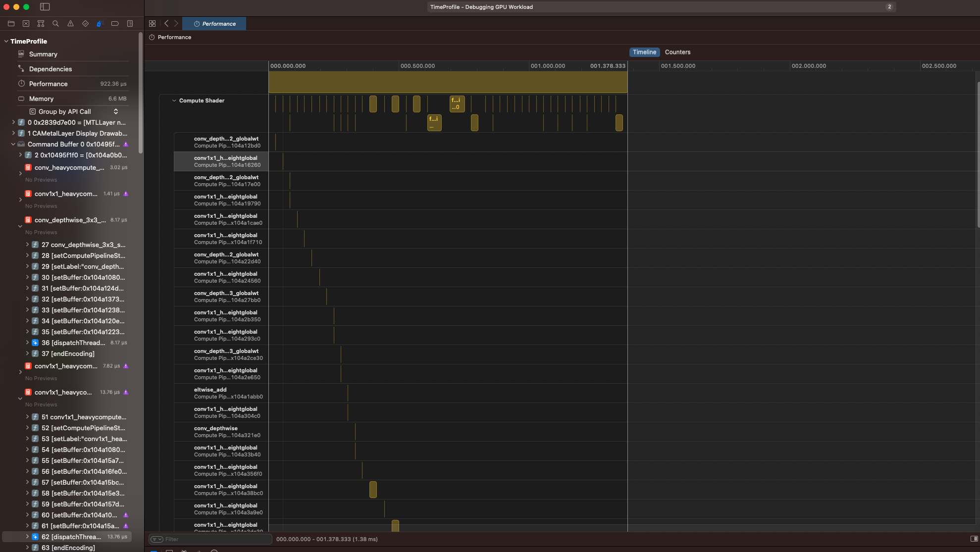Screen dimensions: 980x552
Task: Select Memory in the navigator
Action: tap(41, 99)
